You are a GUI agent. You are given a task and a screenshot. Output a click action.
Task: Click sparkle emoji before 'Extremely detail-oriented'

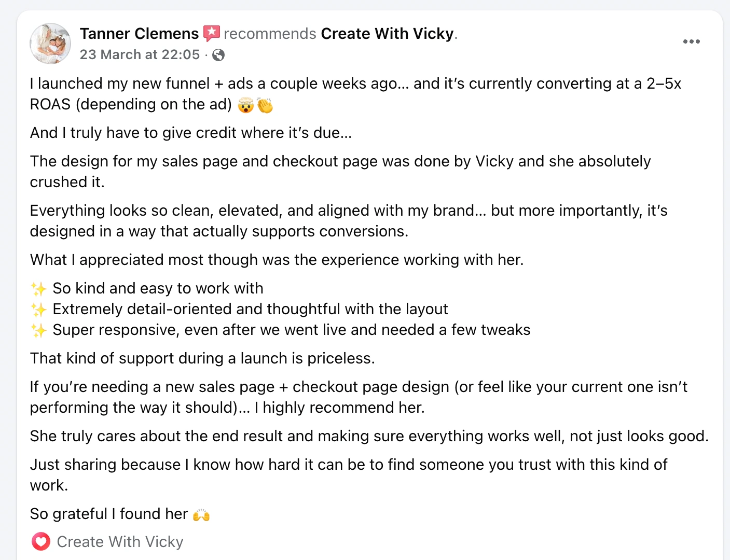39,310
